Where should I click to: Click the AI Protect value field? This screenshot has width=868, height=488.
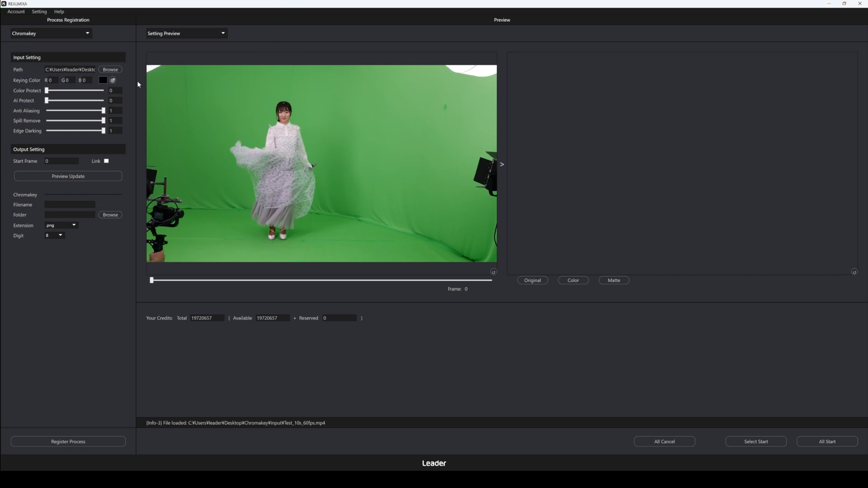pyautogui.click(x=115, y=100)
